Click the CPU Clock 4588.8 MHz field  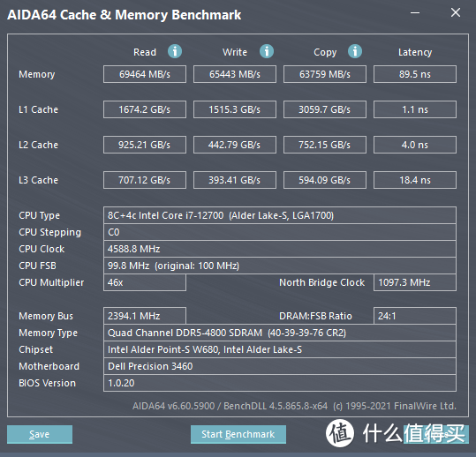280,249
